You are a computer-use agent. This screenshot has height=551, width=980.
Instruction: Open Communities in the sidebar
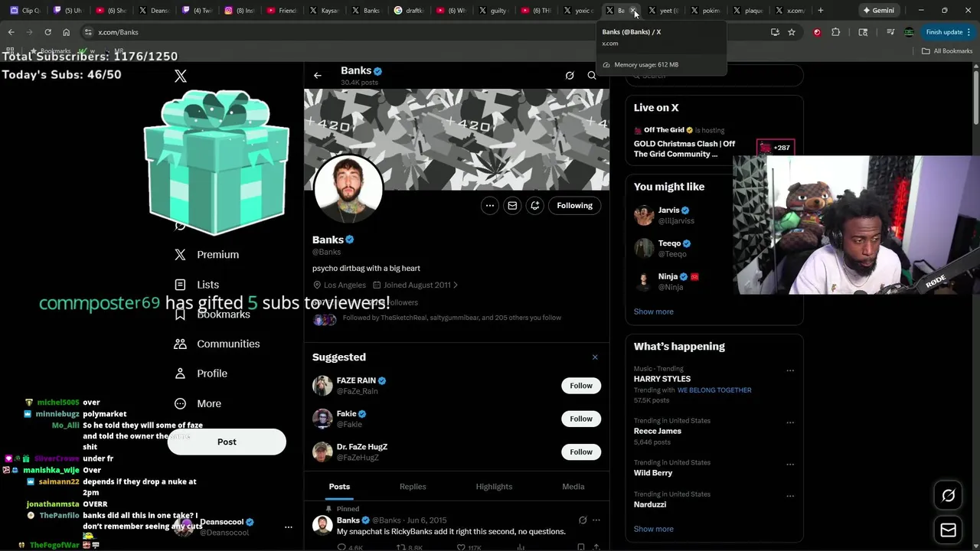[x=217, y=344]
